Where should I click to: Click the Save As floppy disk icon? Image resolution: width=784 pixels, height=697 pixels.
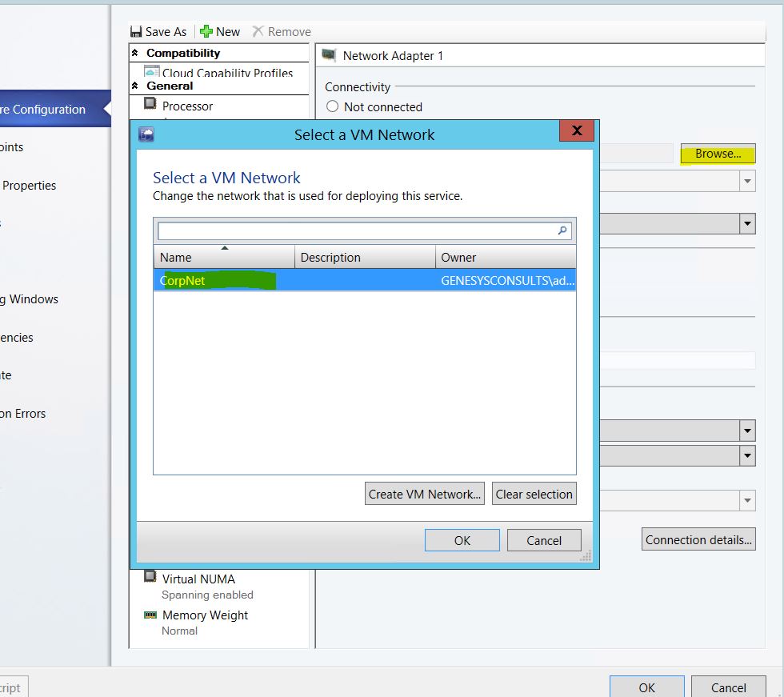click(x=136, y=32)
